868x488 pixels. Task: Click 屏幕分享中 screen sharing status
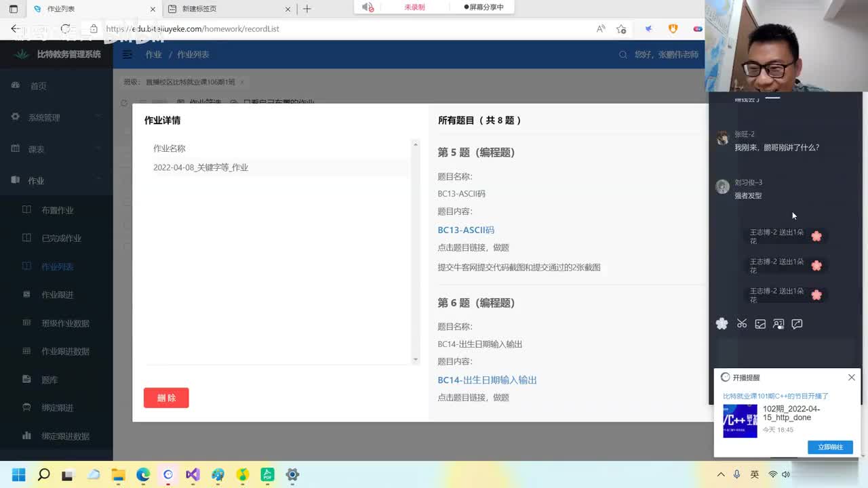484,7
